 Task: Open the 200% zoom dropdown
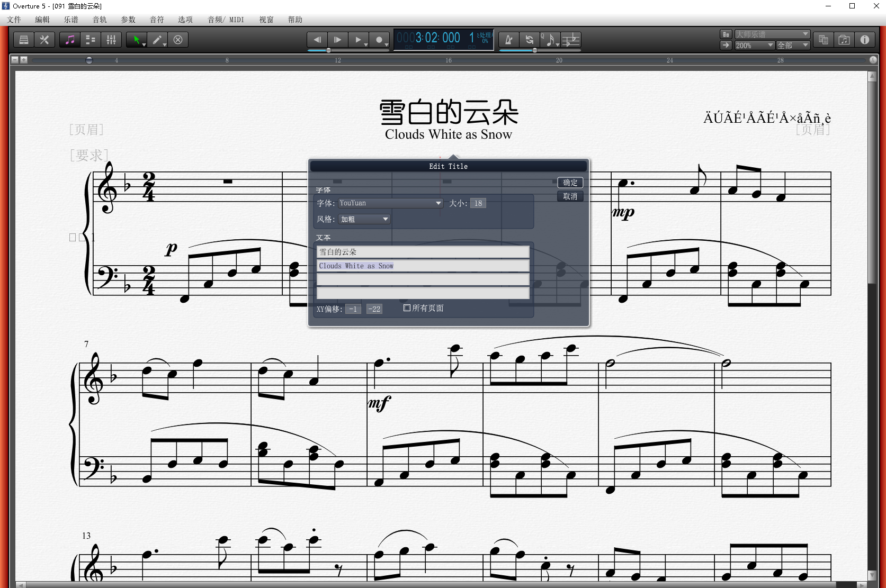[x=755, y=46]
